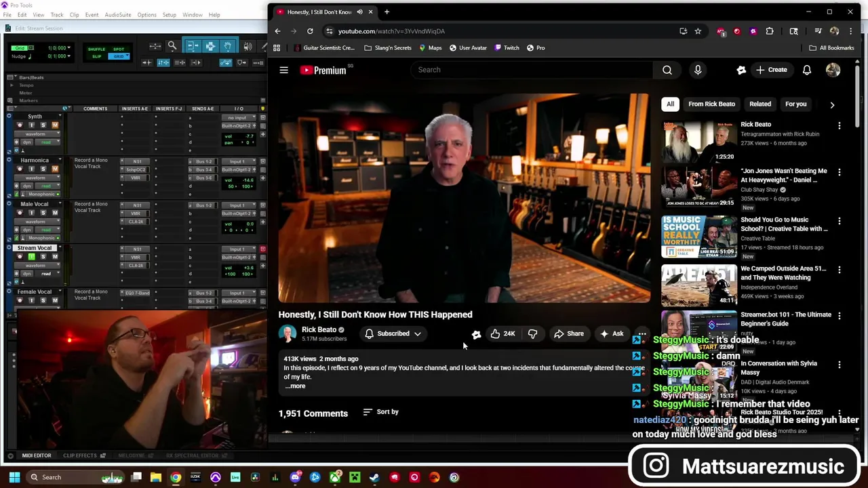Click the Ask button
The image size is (868, 488).
[x=612, y=333]
